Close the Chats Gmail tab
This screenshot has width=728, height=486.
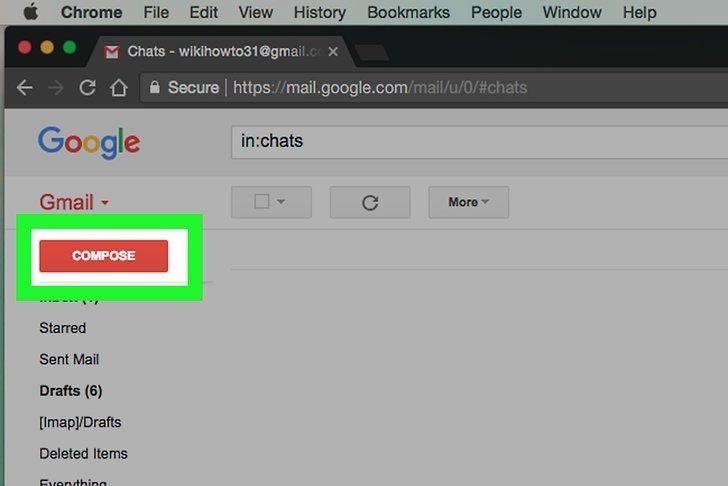click(333, 52)
